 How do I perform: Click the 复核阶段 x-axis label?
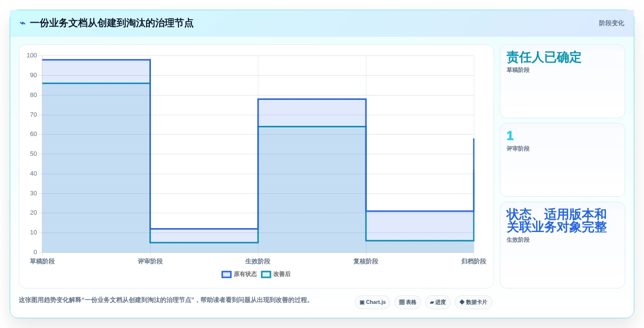tap(366, 261)
